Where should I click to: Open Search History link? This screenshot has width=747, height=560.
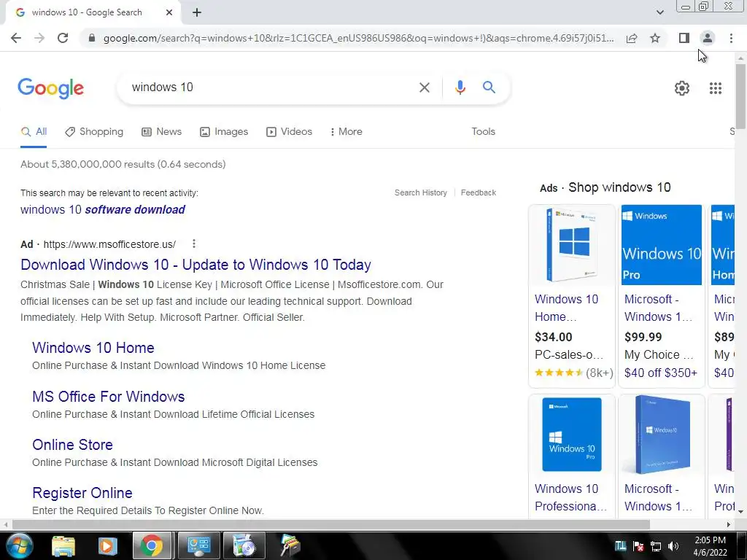[421, 192]
